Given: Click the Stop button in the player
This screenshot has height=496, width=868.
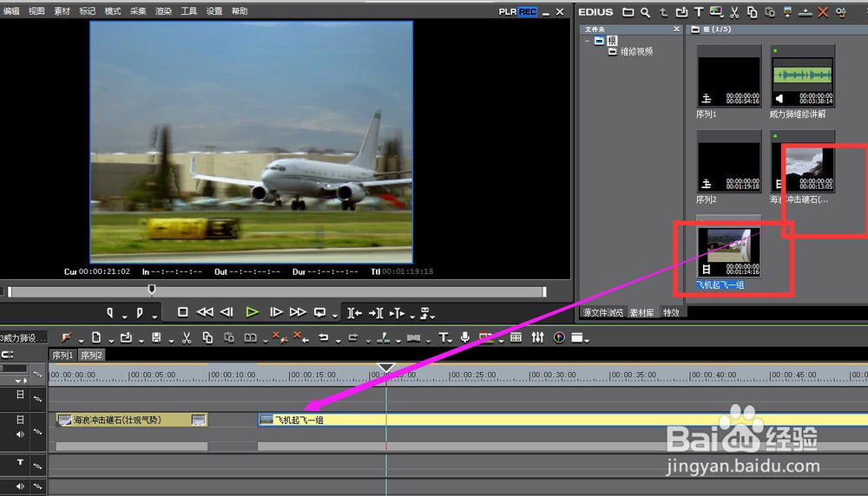Looking at the screenshot, I should coord(182,312).
